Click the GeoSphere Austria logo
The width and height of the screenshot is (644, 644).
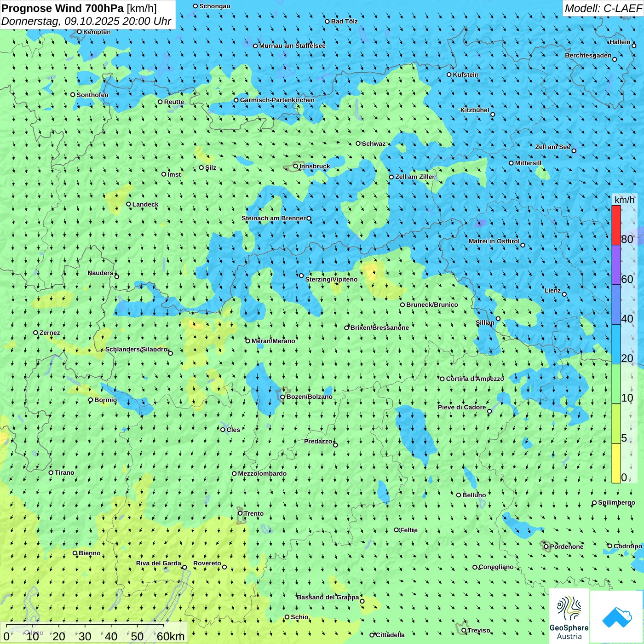click(569, 616)
